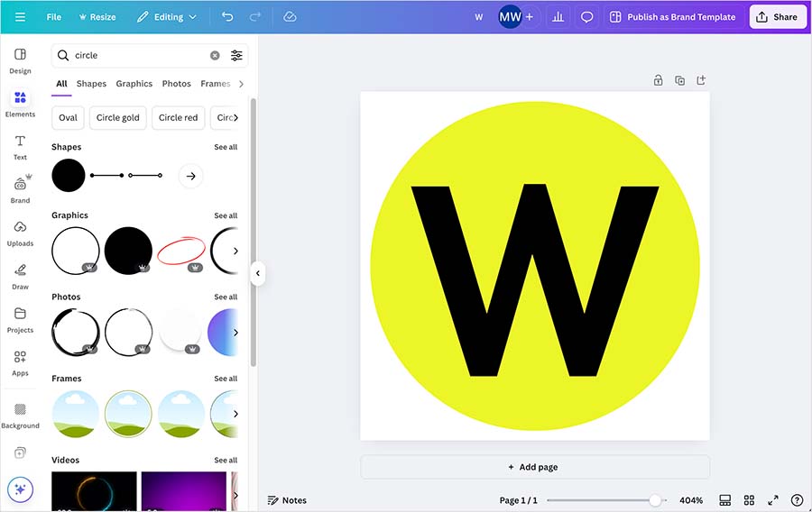The height and width of the screenshot is (512, 812).
Task: See all Photos results
Action: [226, 297]
